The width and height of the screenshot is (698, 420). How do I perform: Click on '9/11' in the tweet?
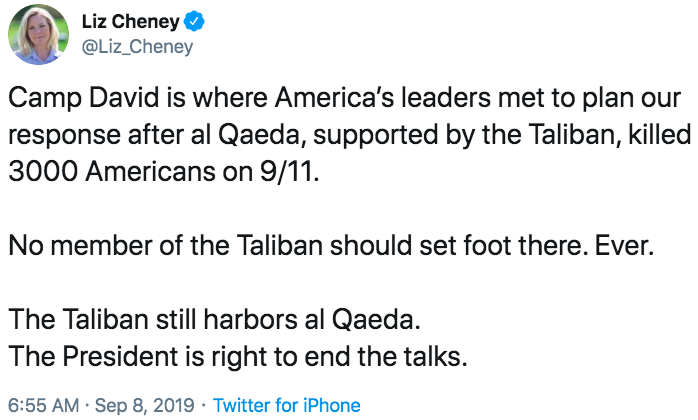[x=289, y=171]
